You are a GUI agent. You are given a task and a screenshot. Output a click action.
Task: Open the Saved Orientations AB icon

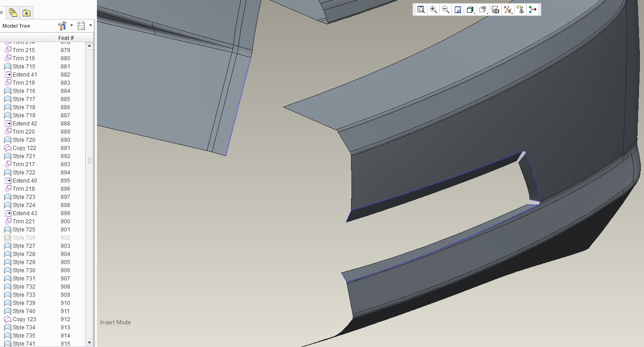pyautogui.click(x=483, y=10)
